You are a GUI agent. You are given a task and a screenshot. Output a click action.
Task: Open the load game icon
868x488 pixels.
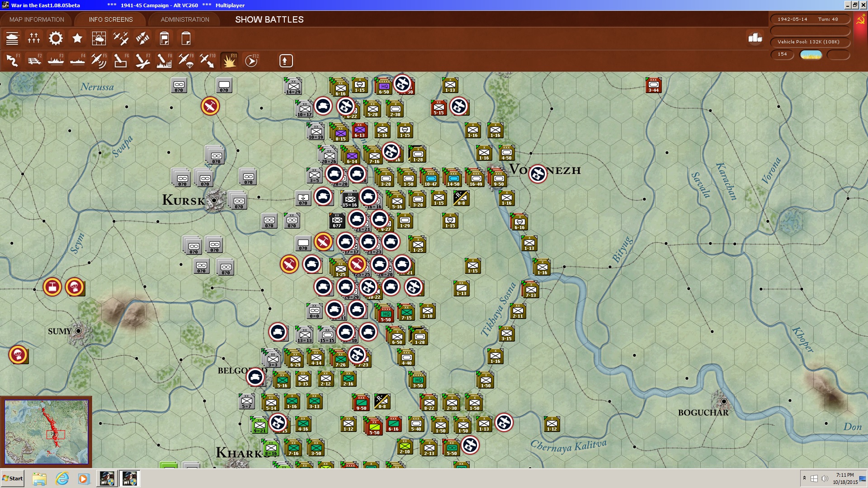click(186, 38)
